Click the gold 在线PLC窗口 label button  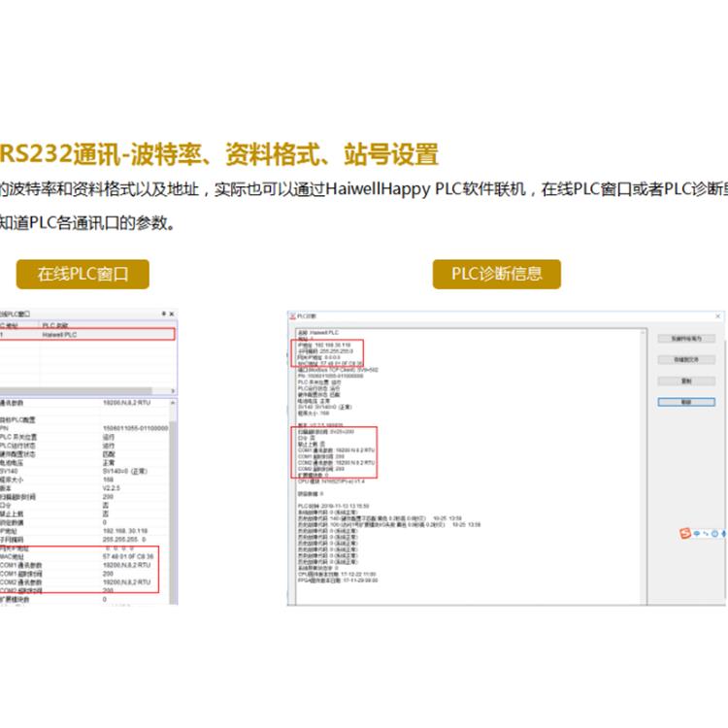point(83,274)
